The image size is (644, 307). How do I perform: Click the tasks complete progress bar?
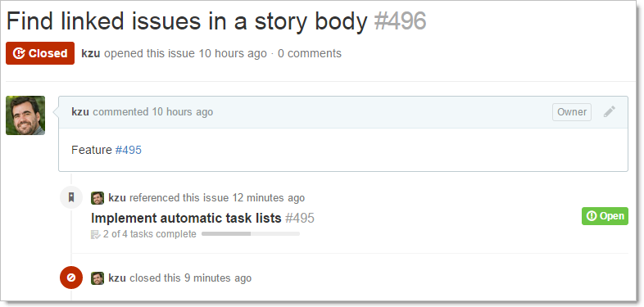coord(251,234)
